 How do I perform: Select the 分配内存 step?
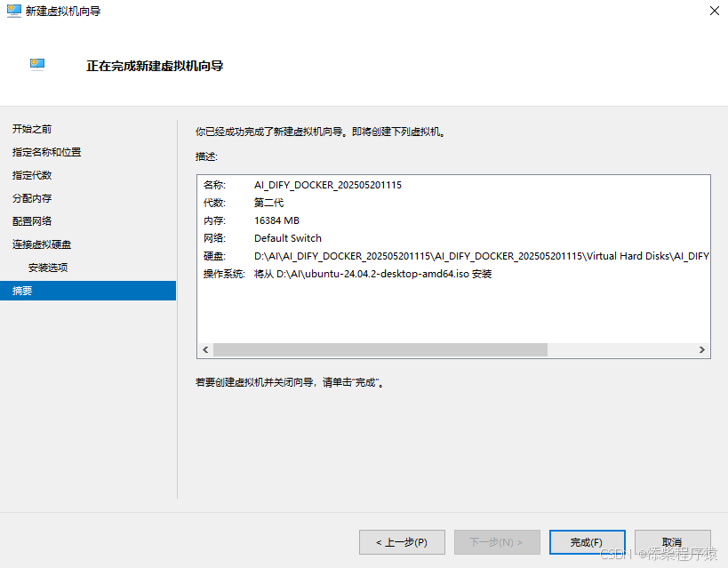click(x=32, y=198)
